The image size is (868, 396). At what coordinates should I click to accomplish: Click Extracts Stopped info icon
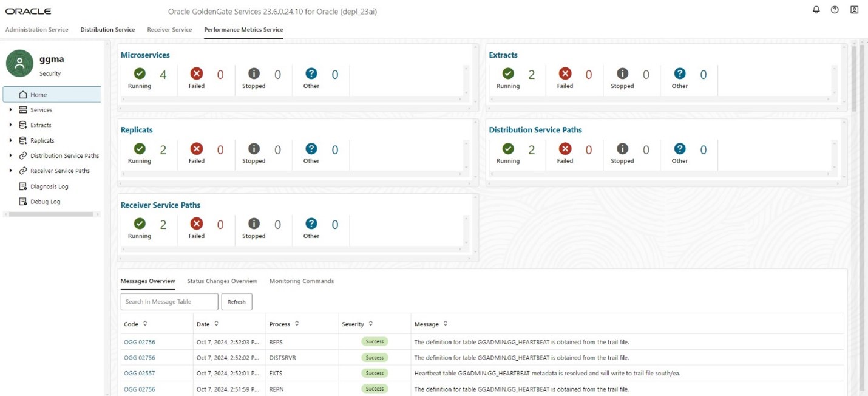coord(622,73)
